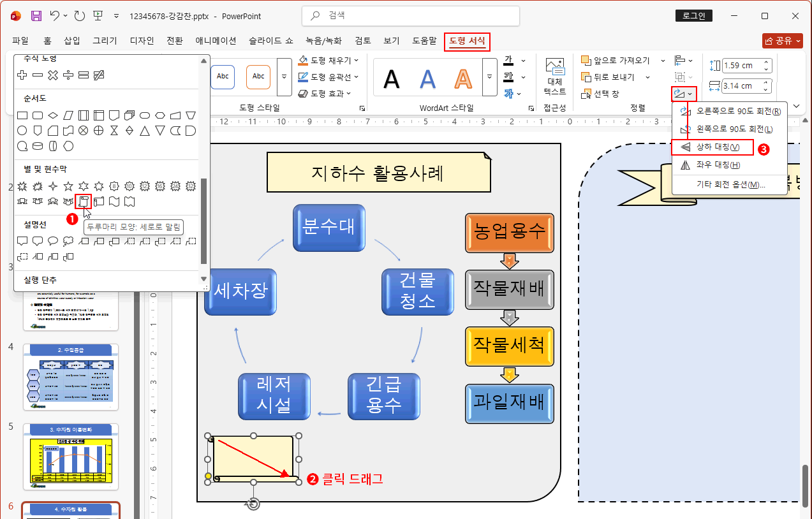Open the 도형 서식 ribbon tab

click(467, 40)
